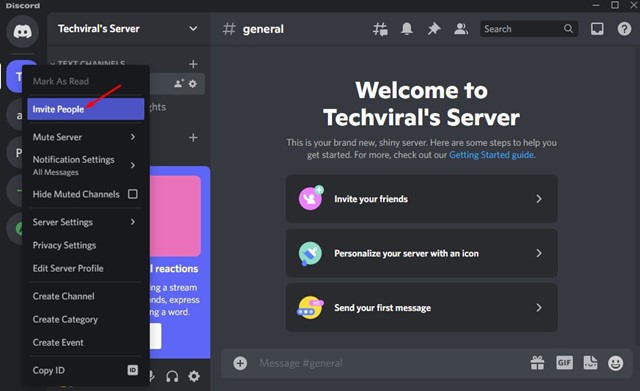The height and width of the screenshot is (391, 640).
Task: Open the gift Nitro icon
Action: click(537, 363)
